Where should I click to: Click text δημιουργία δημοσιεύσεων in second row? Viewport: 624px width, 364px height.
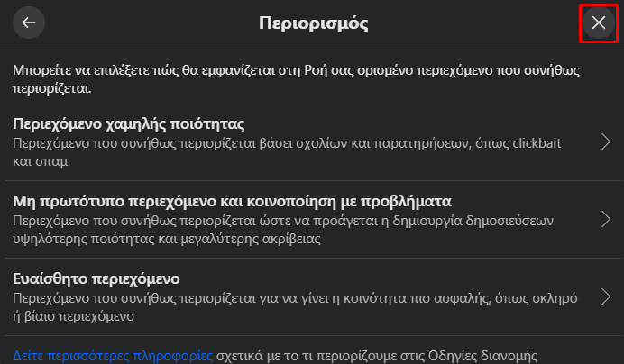coord(473,221)
